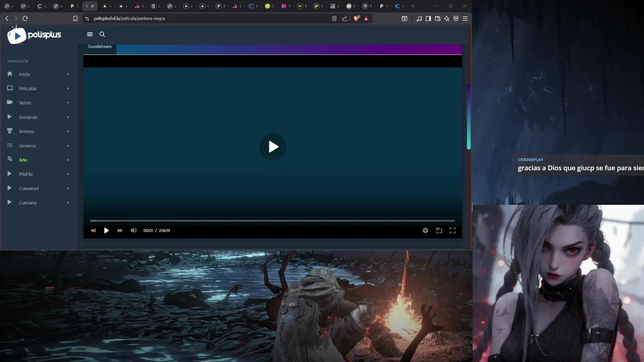Click the Inicio home icon in sidebar
Viewport: 644px width, 362px height.
(10, 74)
